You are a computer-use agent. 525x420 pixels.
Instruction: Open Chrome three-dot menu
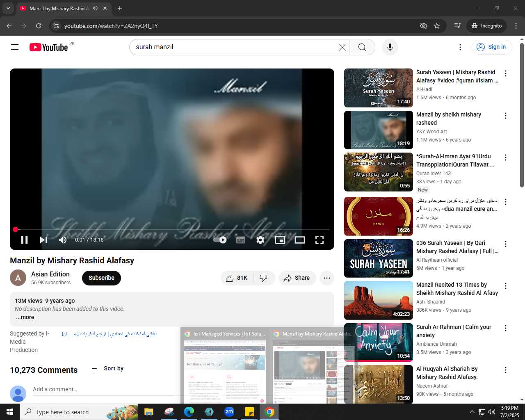[x=516, y=26]
